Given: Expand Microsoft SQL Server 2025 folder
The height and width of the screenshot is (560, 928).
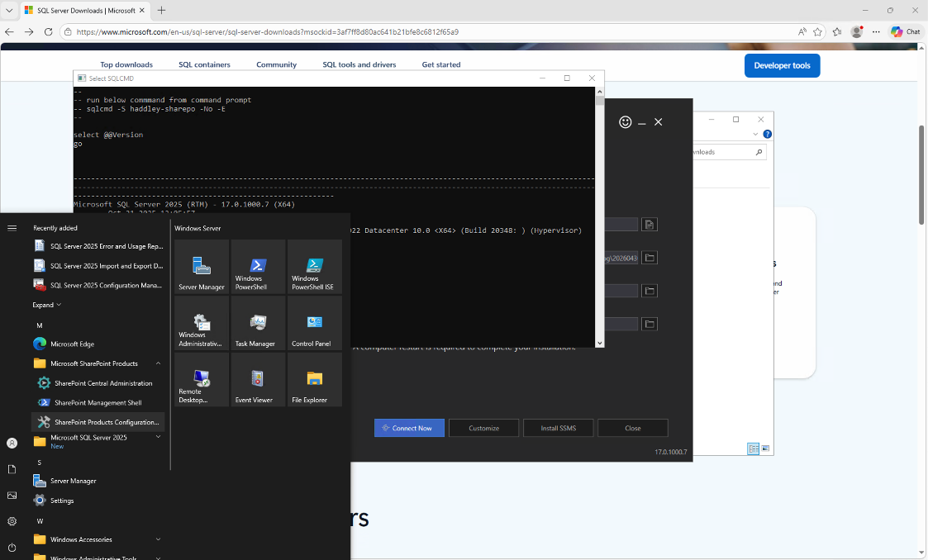Looking at the screenshot, I should coord(158,437).
